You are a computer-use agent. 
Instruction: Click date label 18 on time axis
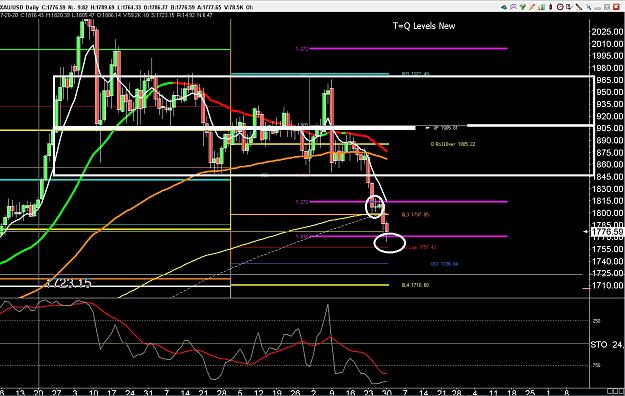512,393
